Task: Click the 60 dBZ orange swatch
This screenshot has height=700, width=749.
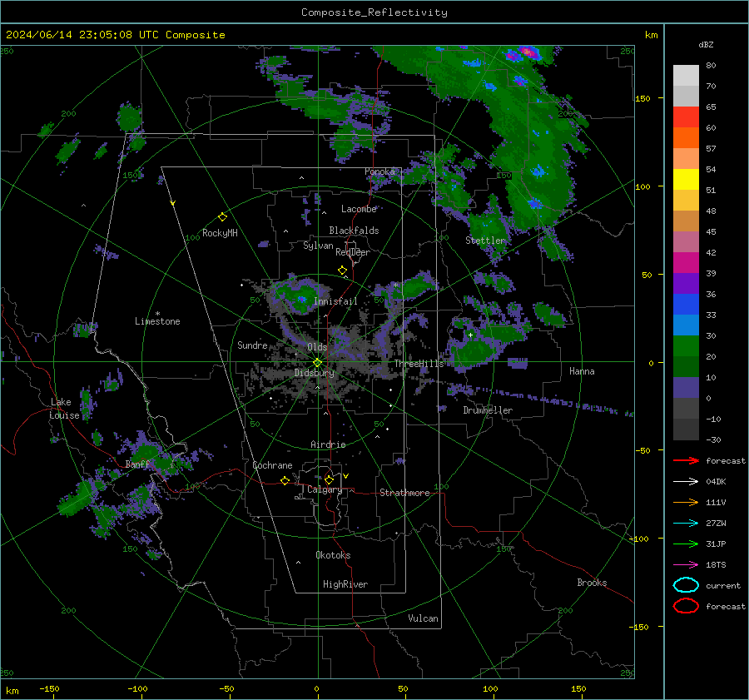Action: pos(686,138)
